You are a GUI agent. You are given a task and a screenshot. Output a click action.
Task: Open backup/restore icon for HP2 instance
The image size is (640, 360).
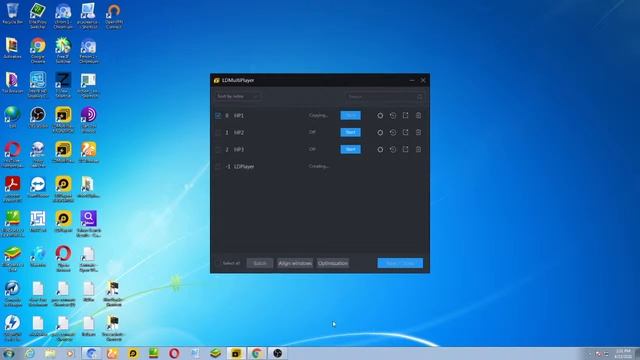coord(393,132)
